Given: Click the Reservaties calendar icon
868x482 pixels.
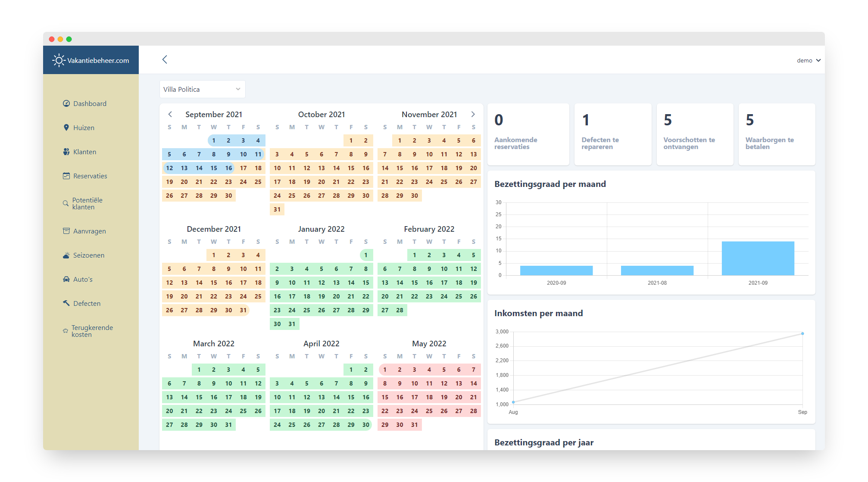Looking at the screenshot, I should pyautogui.click(x=66, y=176).
